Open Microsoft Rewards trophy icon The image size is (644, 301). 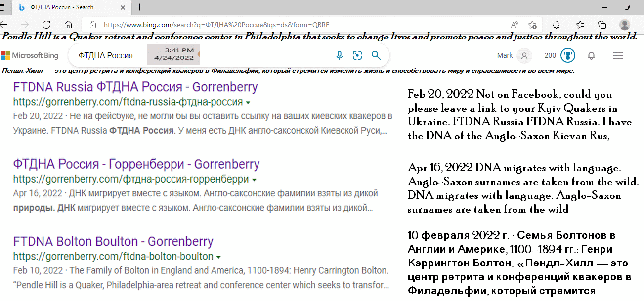coord(568,55)
